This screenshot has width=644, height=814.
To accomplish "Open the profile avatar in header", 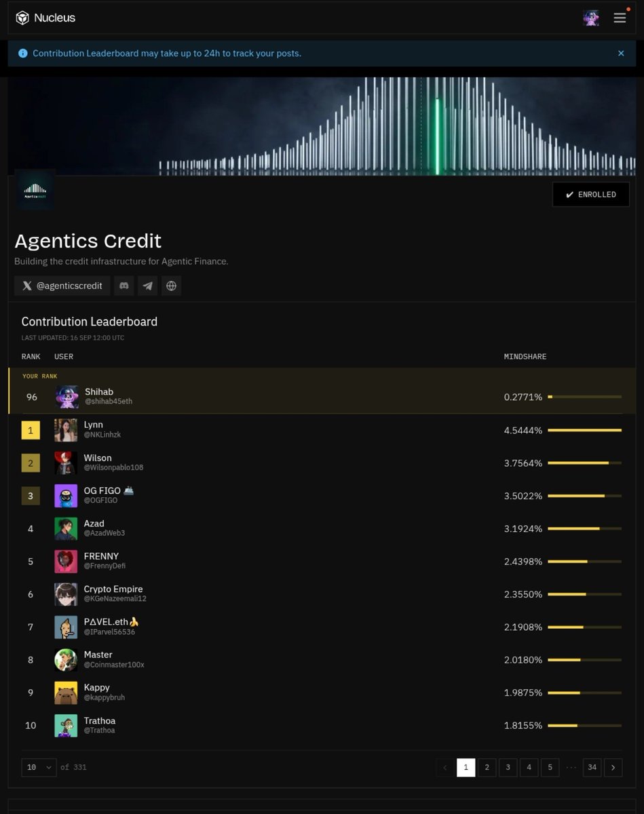I will click(x=591, y=18).
